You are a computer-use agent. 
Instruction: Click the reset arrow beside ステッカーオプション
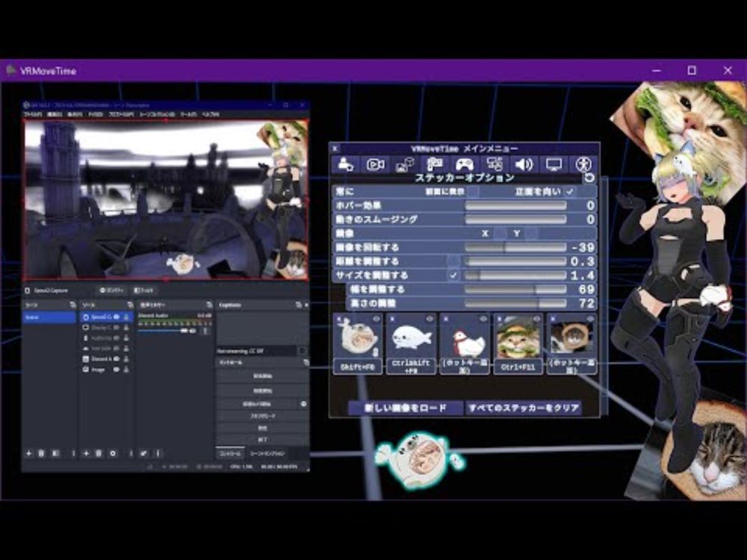tap(589, 178)
